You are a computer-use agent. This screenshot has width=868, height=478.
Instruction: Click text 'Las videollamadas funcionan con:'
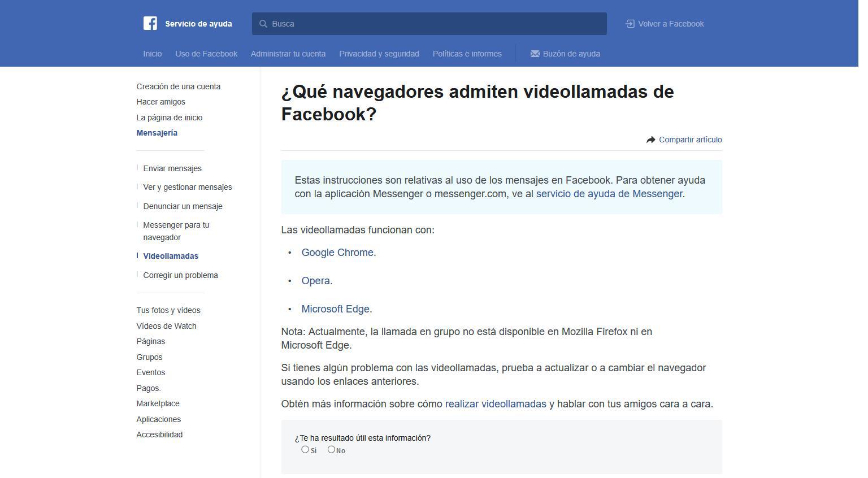(358, 230)
